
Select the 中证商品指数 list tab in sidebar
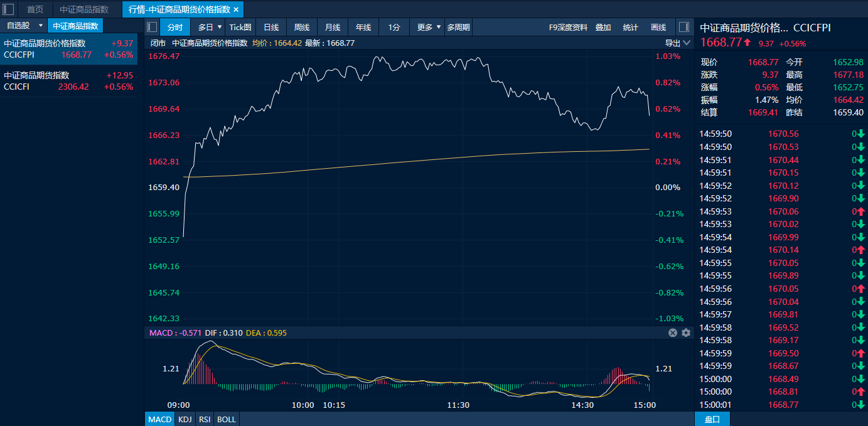(75, 26)
